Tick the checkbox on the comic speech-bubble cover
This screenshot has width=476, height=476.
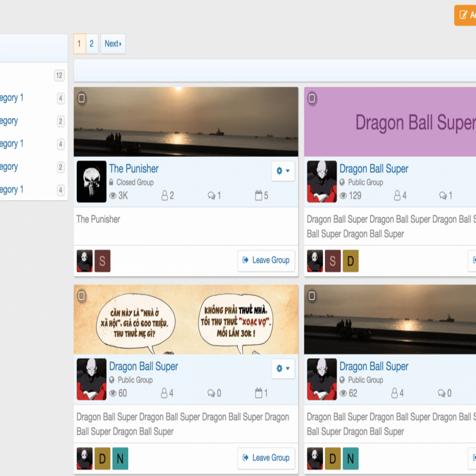[81, 296]
